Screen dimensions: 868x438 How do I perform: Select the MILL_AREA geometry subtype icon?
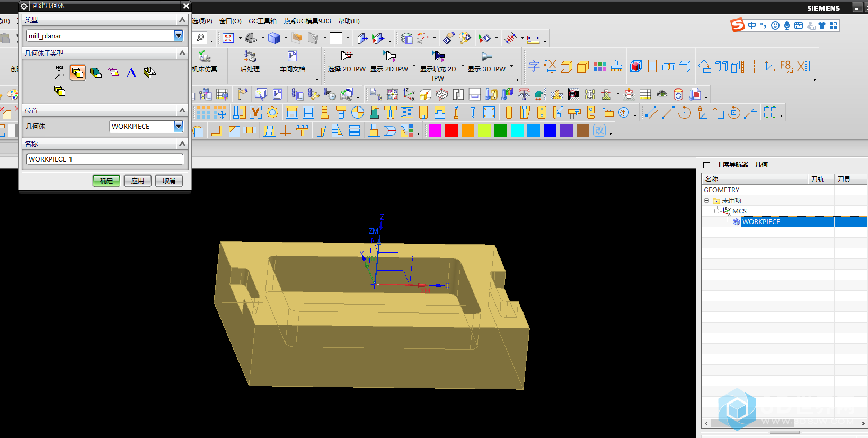pyautogui.click(x=96, y=73)
